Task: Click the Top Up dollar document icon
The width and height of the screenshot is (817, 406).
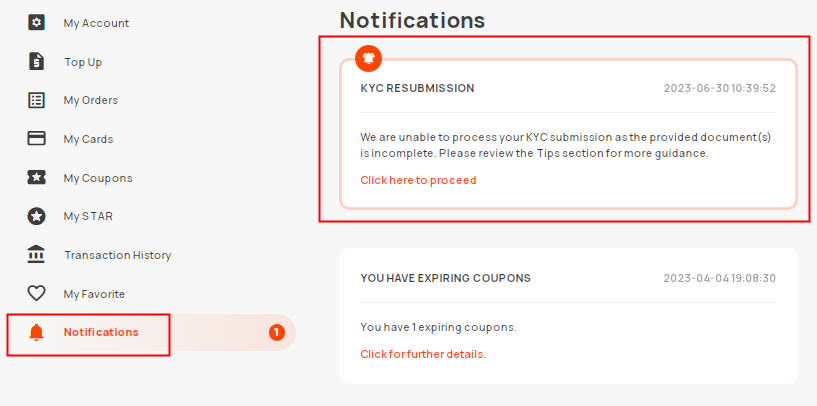Action: click(36, 61)
